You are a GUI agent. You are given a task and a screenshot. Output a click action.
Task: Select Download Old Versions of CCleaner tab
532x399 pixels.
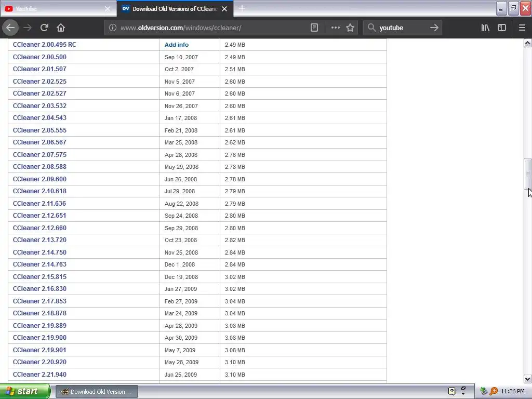point(175,9)
